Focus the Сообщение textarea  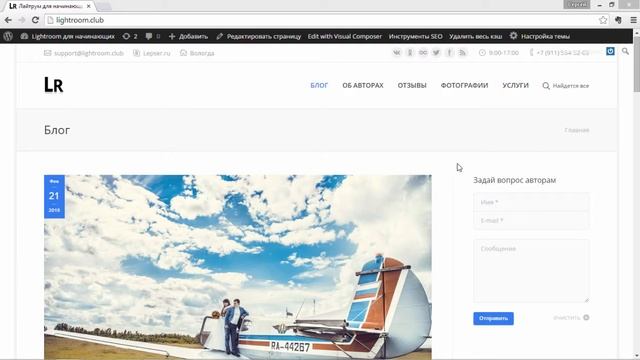531,271
